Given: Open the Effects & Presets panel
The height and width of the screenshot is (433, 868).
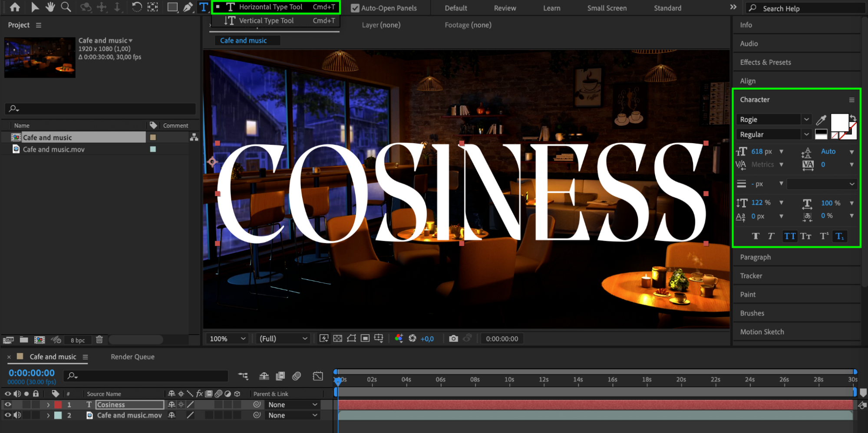Looking at the screenshot, I should [765, 62].
